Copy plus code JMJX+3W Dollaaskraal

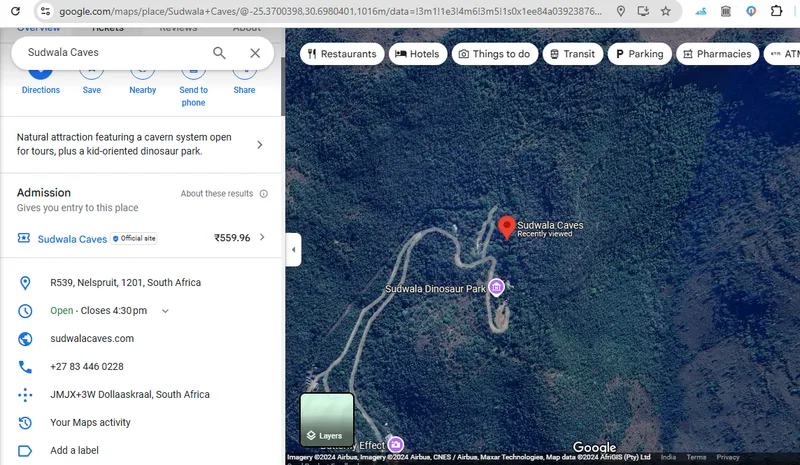[130, 395]
